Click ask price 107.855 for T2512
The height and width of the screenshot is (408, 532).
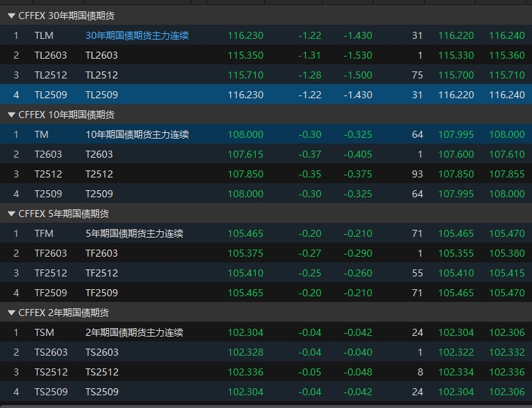[x=507, y=174]
